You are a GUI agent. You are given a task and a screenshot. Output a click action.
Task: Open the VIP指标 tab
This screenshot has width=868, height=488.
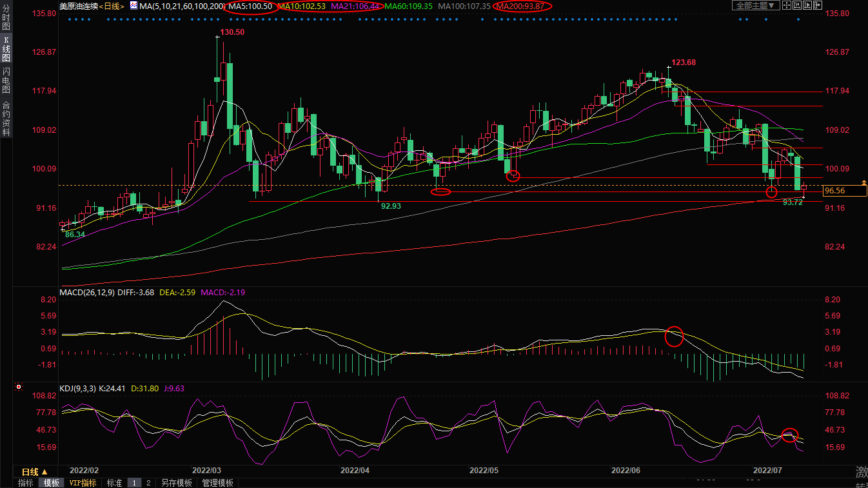pos(83,483)
